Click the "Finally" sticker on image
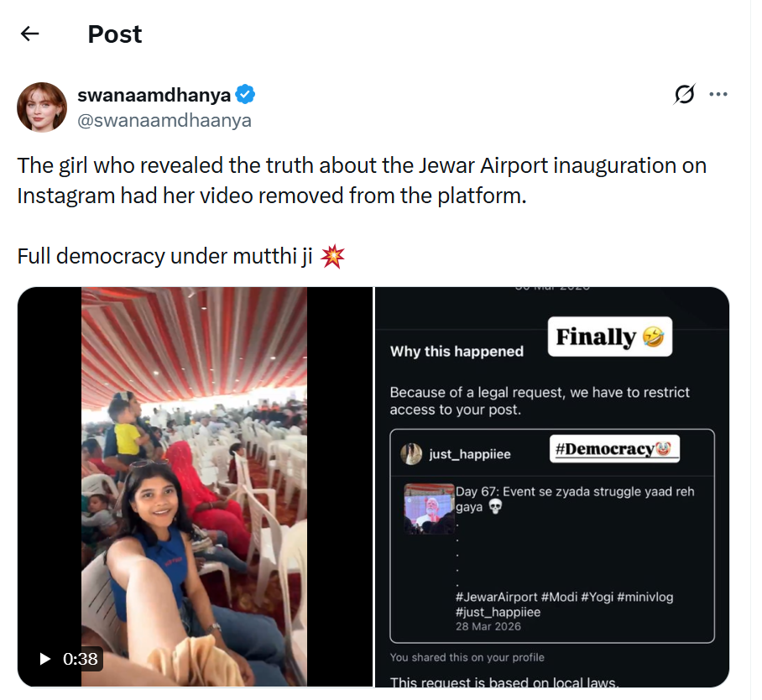The width and height of the screenshot is (762, 700). tap(609, 337)
